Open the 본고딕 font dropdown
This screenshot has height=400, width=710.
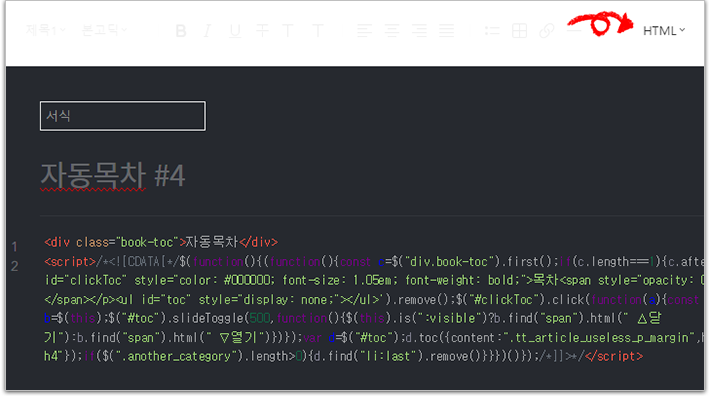(x=104, y=30)
